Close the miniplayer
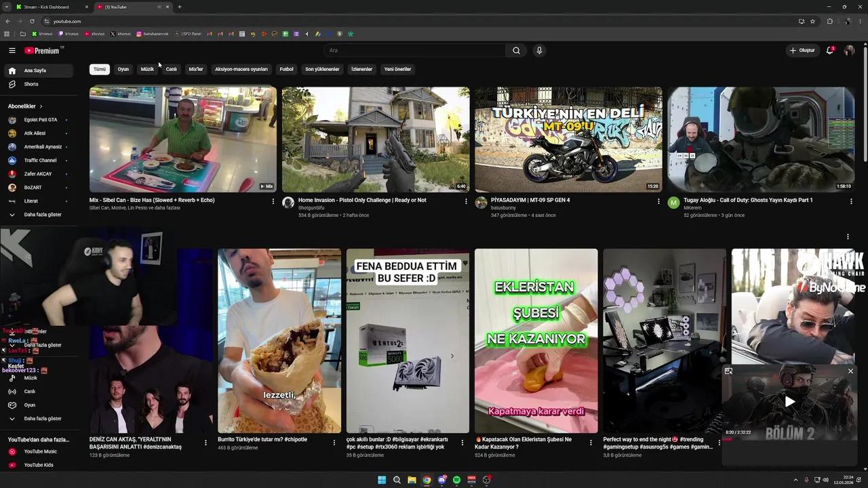This screenshot has width=868, height=488. coord(850,371)
